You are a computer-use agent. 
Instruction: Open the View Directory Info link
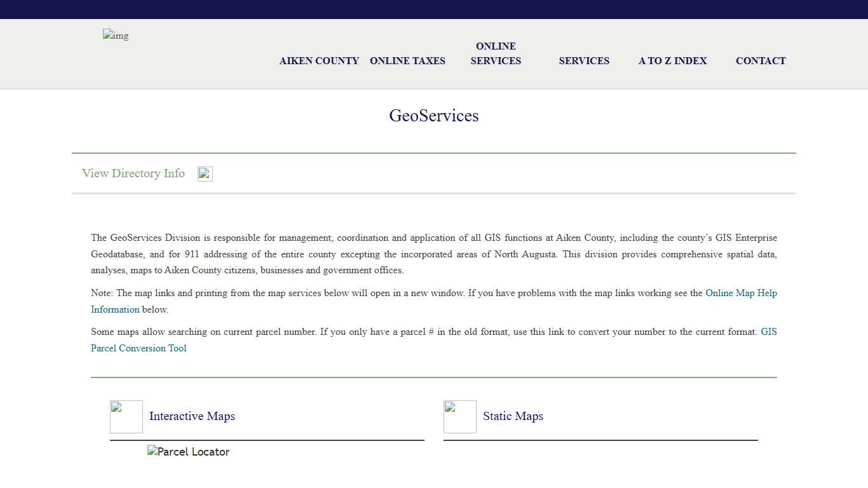click(x=133, y=173)
